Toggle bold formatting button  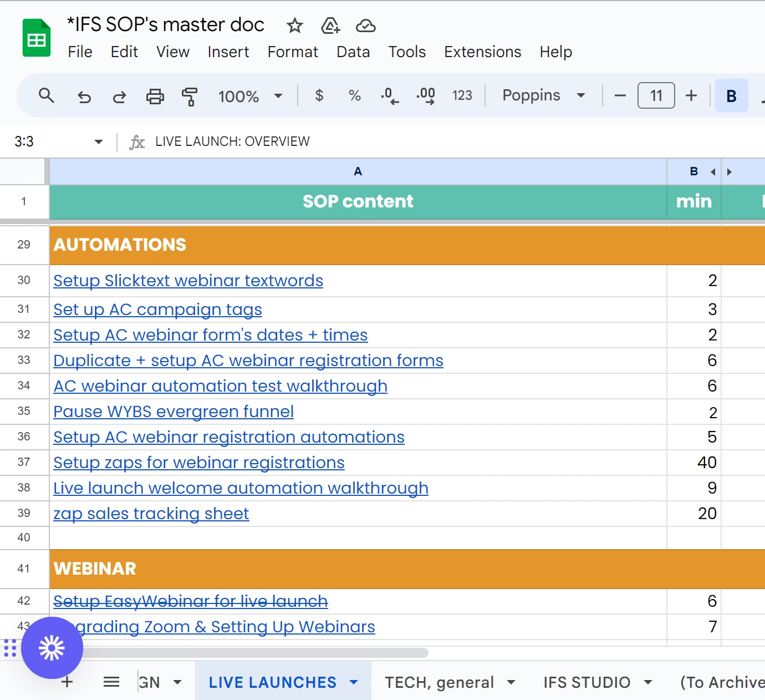pyautogui.click(x=731, y=96)
